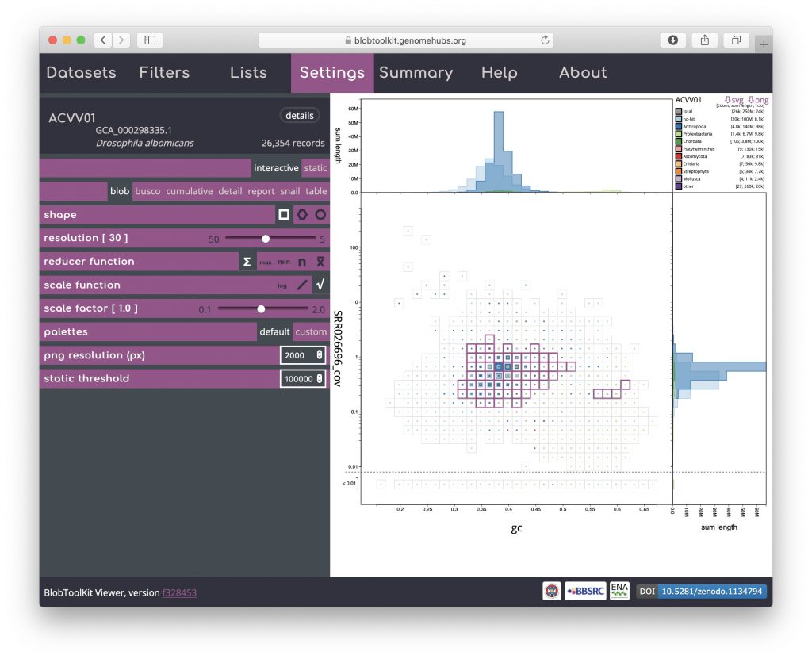Switch to the cumulative plot view
The height and width of the screenshot is (659, 812).
click(x=189, y=191)
